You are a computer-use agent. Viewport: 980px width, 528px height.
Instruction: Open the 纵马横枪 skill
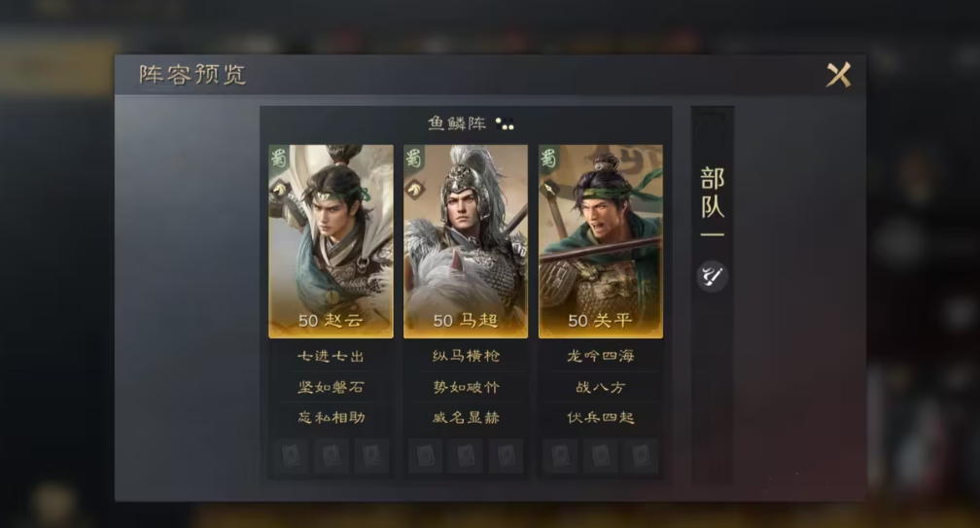point(466,356)
